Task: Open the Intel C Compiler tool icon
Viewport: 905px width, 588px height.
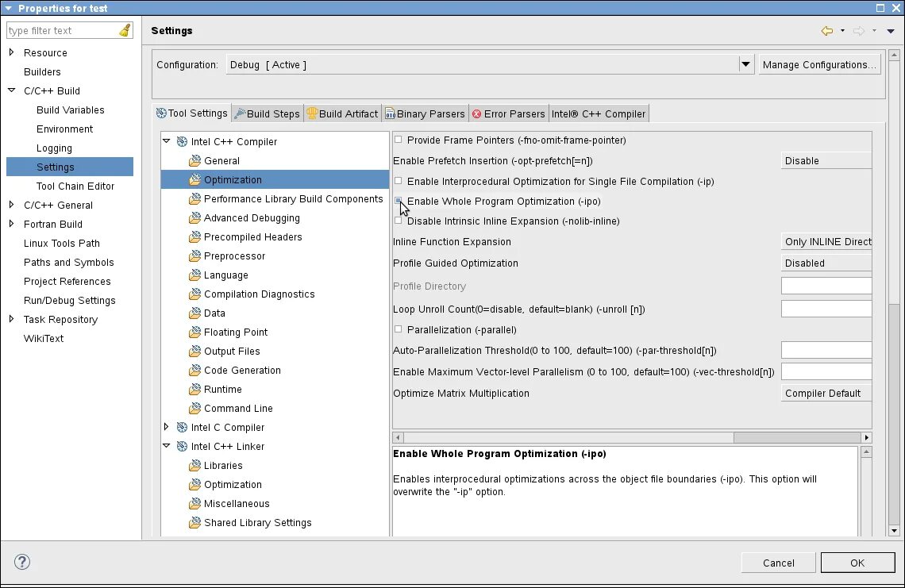Action: point(182,428)
